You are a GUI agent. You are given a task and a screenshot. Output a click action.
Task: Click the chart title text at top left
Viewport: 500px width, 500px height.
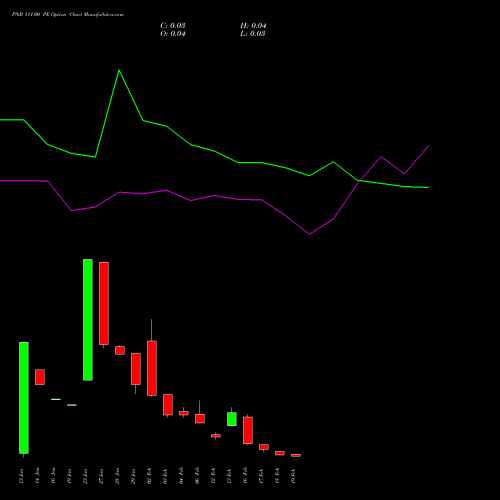point(68,15)
